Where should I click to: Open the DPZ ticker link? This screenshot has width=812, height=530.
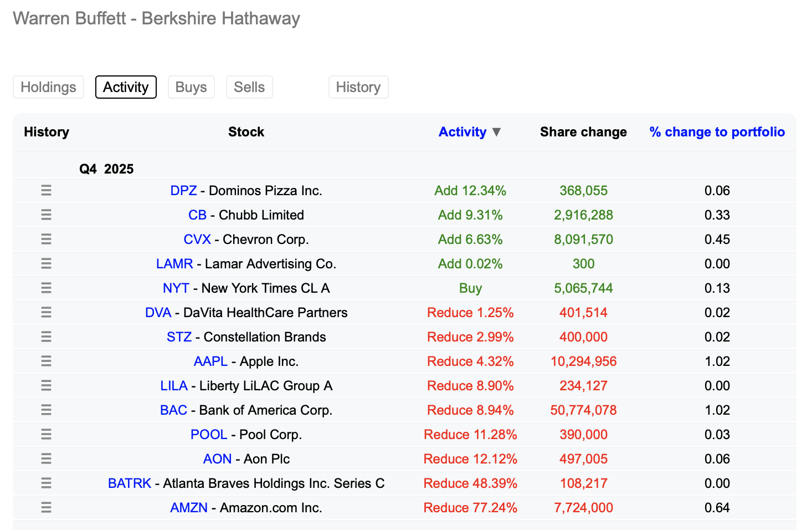click(183, 191)
